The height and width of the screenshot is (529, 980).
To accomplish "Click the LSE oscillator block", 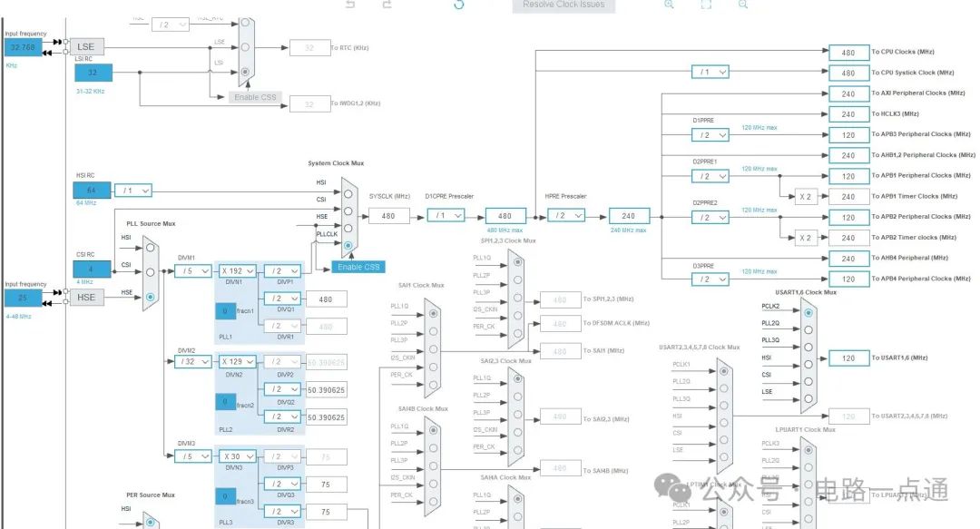I will (85, 47).
